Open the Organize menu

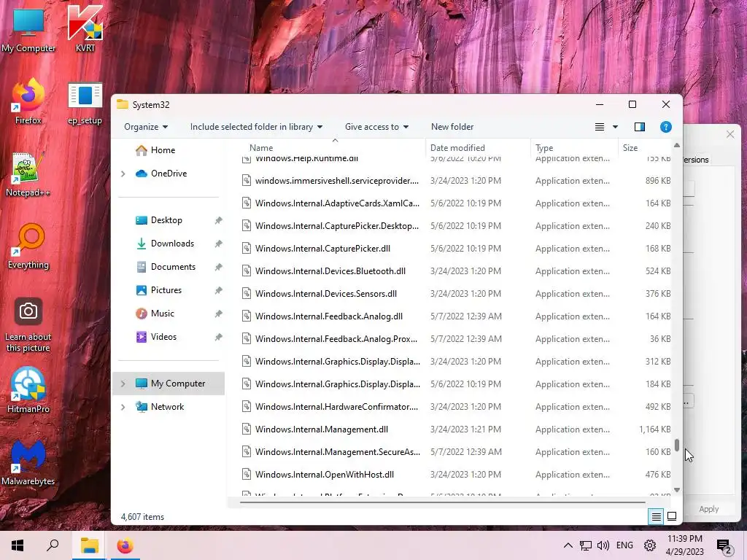(146, 127)
